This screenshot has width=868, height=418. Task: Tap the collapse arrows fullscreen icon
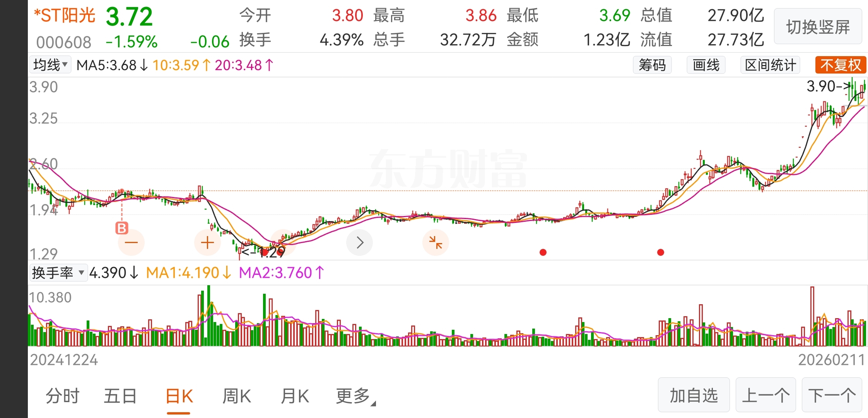pyautogui.click(x=436, y=243)
